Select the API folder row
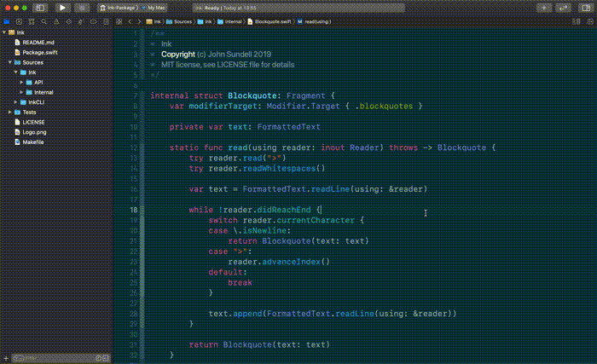The image size is (597, 364). tap(56, 82)
